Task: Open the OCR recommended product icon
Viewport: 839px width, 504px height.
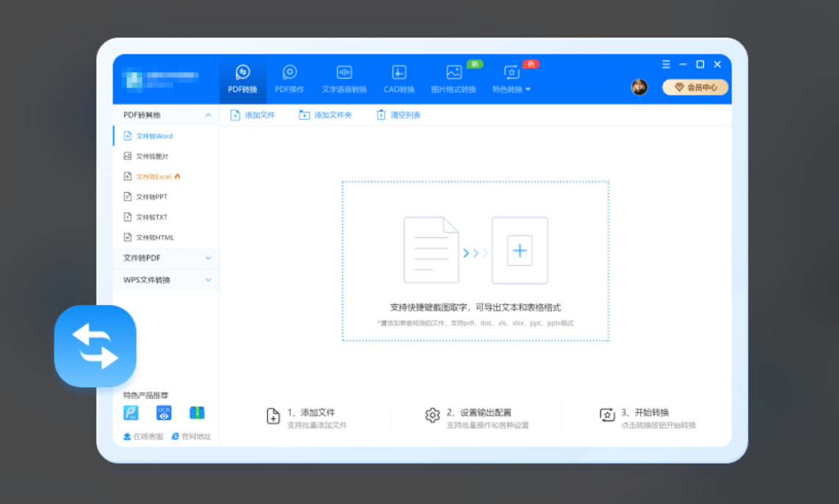Action: (x=164, y=413)
